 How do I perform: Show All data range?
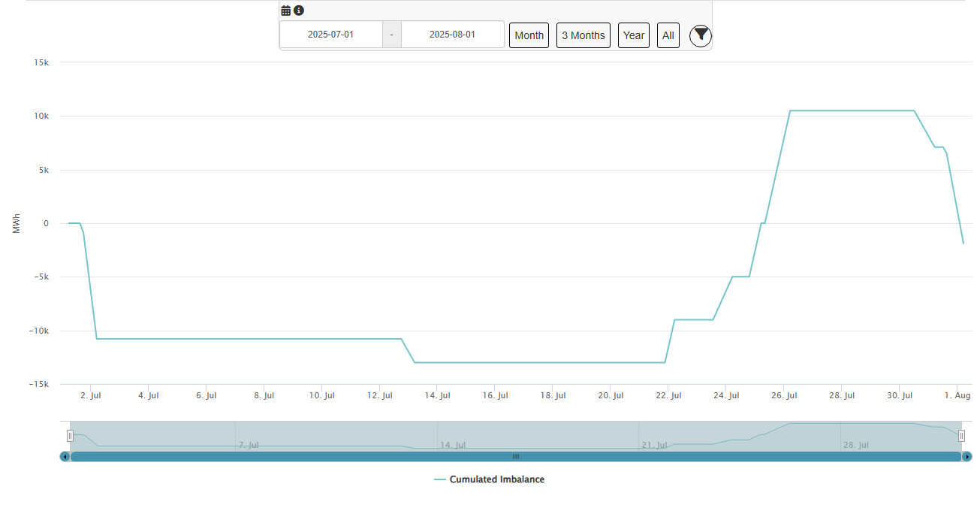668,35
